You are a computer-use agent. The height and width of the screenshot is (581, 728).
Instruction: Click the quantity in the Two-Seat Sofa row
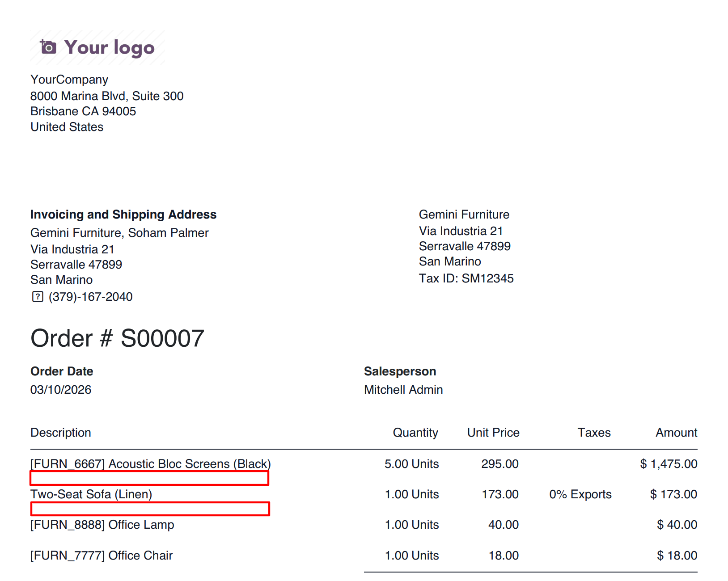pyautogui.click(x=412, y=494)
